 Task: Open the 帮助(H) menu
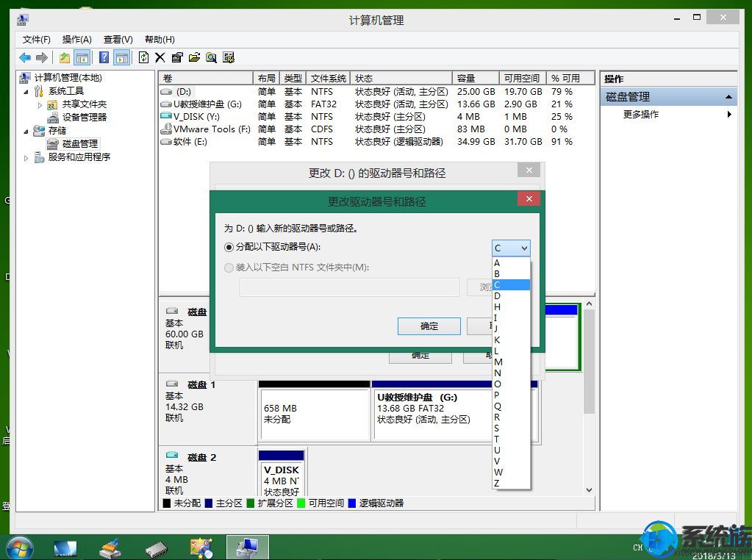pos(160,39)
